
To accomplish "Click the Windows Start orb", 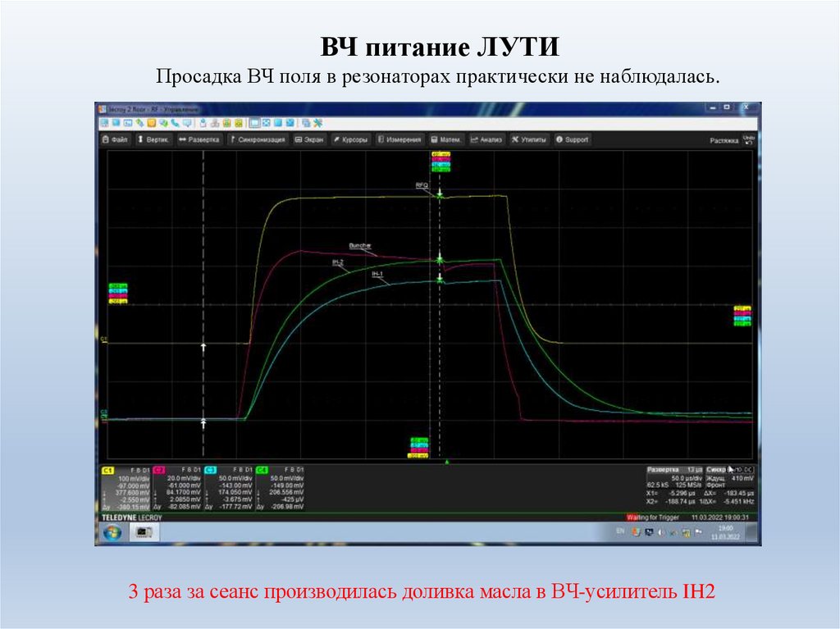I will pos(112,533).
